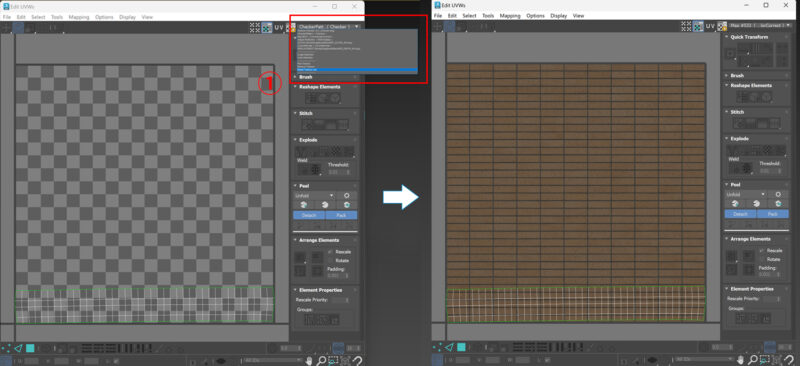This screenshot has width=800, height=366.
Task: Open Unfold dropdown in right Peel rollout
Action: 745,194
